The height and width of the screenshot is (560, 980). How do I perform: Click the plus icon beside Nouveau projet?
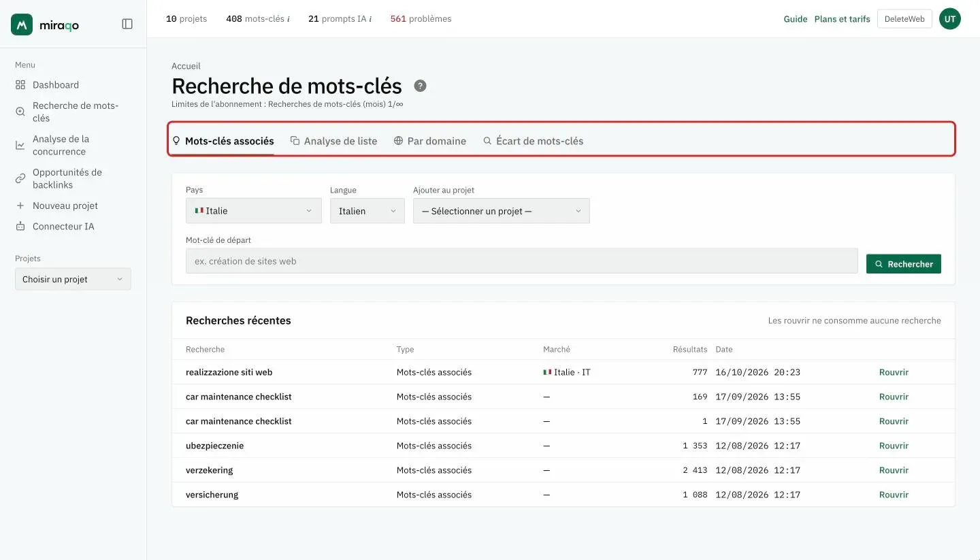(20, 205)
